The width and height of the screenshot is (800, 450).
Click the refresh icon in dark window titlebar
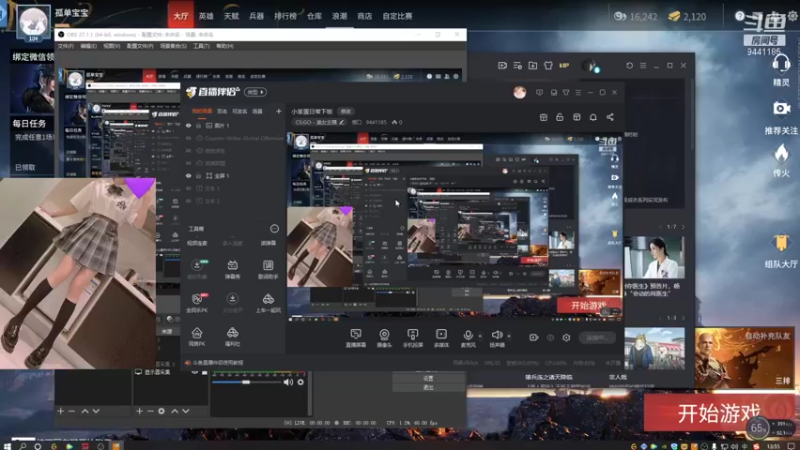tap(629, 65)
